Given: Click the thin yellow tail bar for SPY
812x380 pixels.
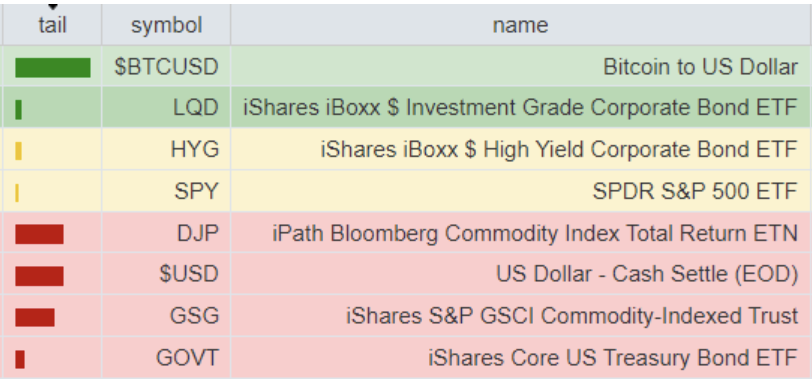Looking at the screenshot, I should click(17, 193).
